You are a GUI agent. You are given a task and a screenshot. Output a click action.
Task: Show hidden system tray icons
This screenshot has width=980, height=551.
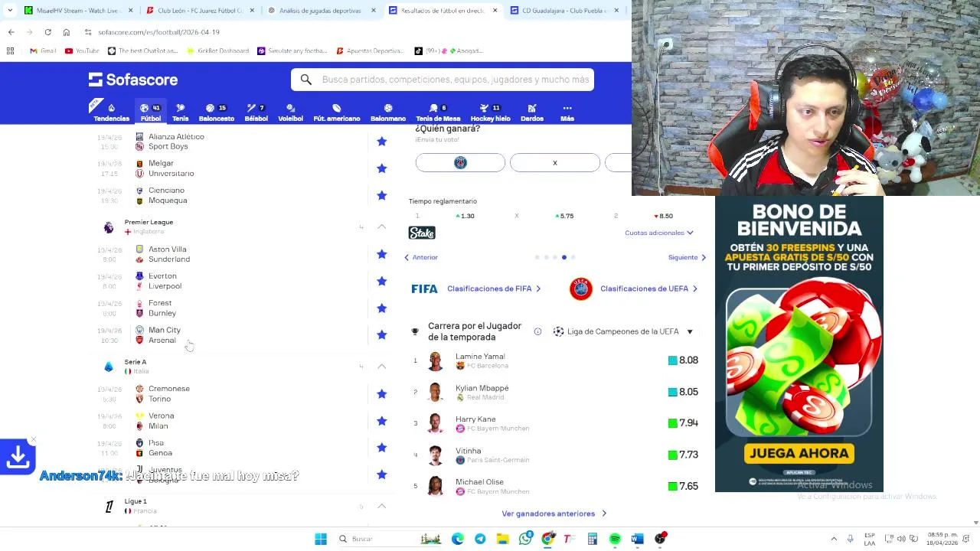pos(835,539)
